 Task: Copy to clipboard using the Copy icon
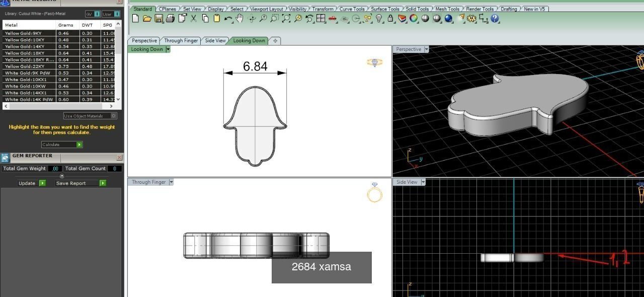coord(205,19)
